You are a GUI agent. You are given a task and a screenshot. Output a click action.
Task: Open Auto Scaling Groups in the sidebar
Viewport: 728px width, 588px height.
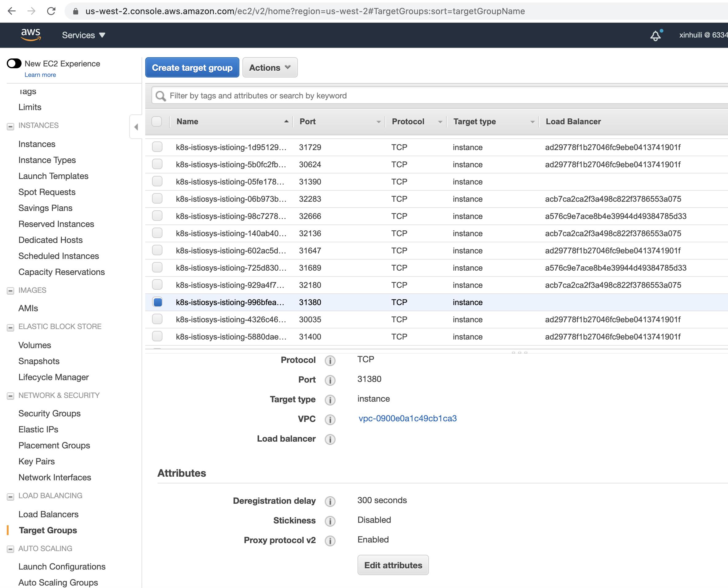pyautogui.click(x=58, y=582)
